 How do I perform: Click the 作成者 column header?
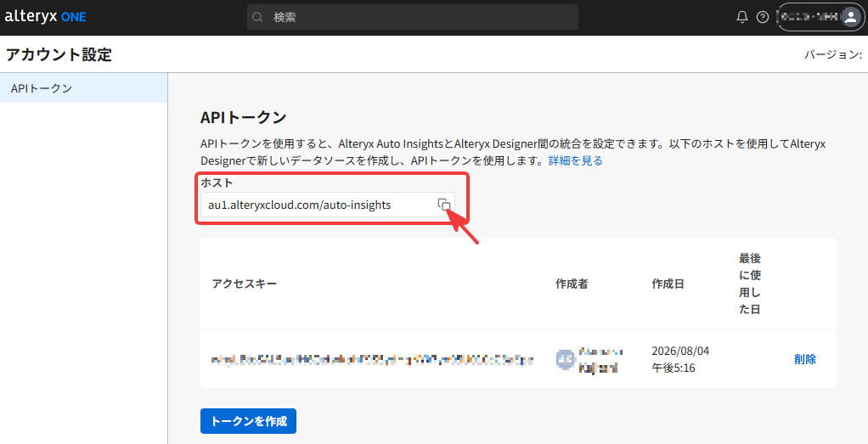[572, 284]
